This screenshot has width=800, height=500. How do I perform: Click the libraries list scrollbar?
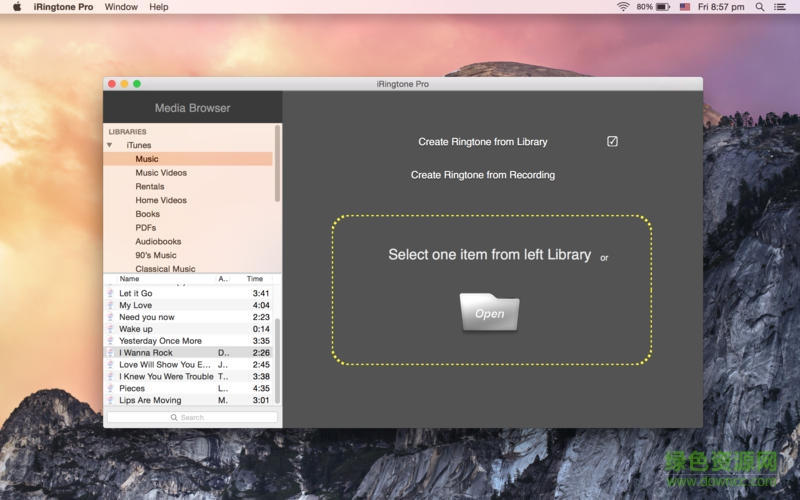pyautogui.click(x=278, y=163)
